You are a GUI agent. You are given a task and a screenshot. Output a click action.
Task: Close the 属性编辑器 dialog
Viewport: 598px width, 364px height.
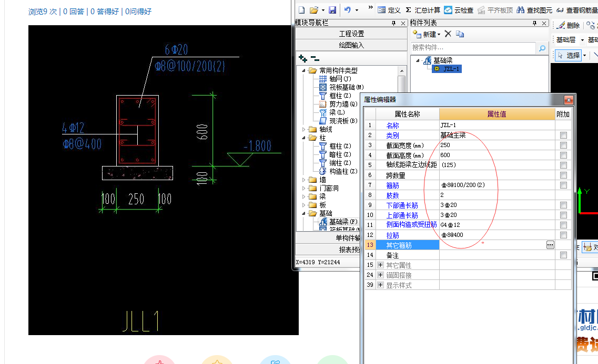tap(569, 100)
